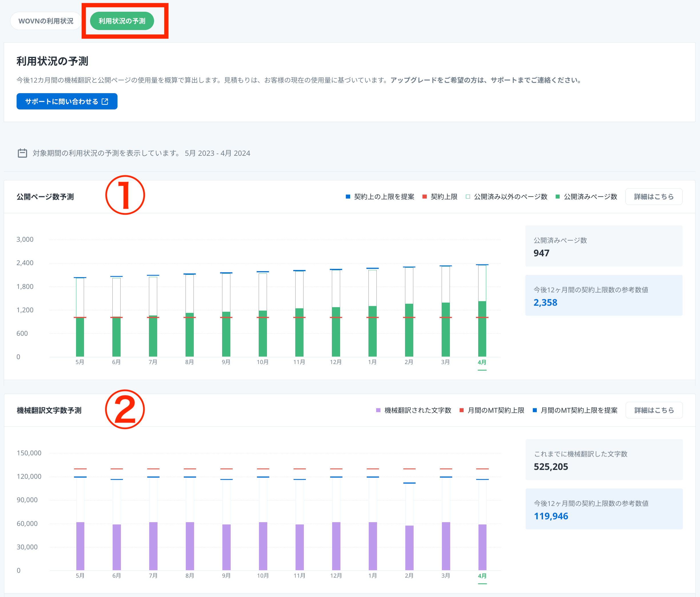700x597 pixels.
Task: Click the 10月 green bar in the page forecast chart
Action: [263, 334]
